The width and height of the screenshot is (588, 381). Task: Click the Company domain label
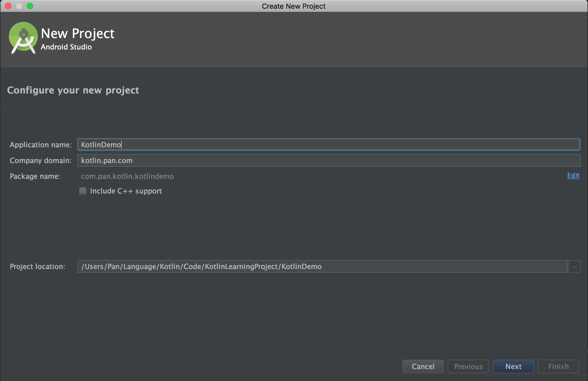click(x=40, y=161)
